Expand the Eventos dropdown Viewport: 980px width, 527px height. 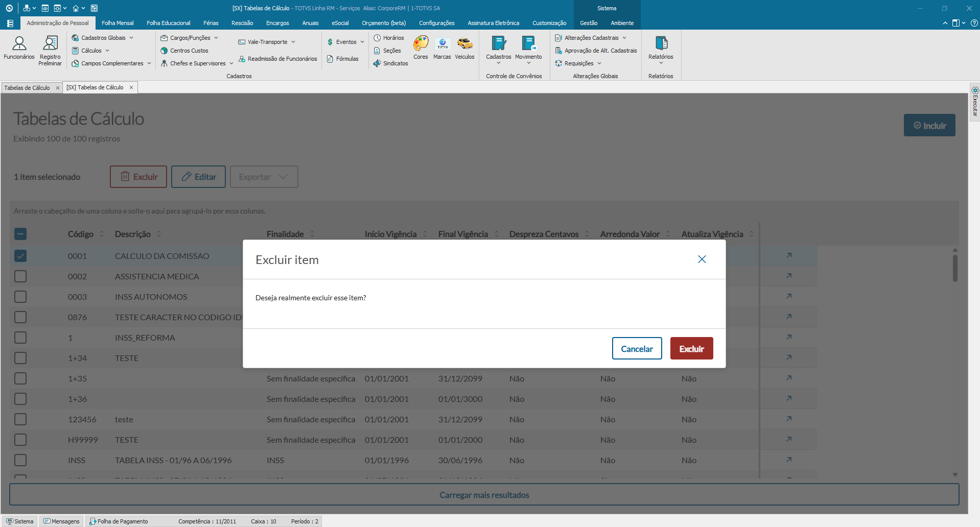362,42
